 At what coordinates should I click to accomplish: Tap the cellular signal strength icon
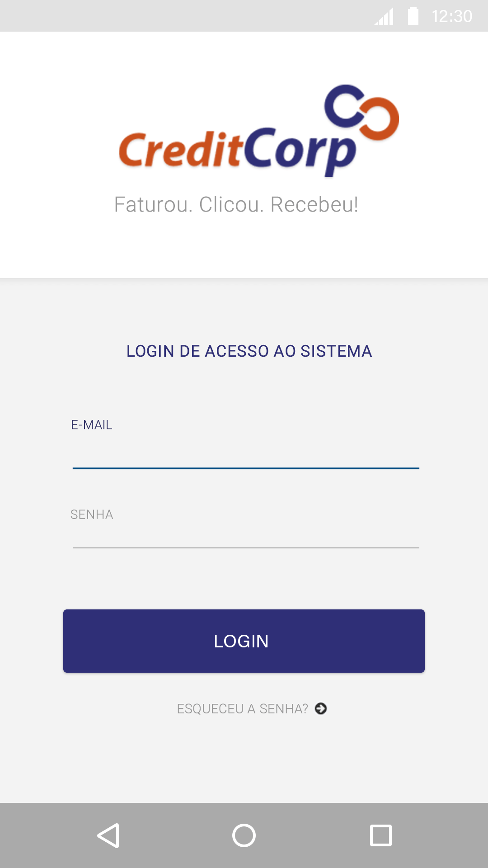pyautogui.click(x=385, y=17)
